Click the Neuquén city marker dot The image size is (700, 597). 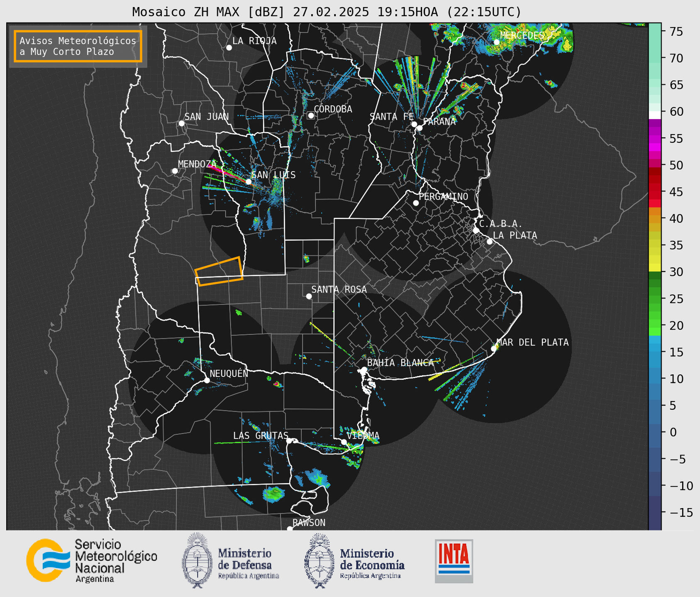(207, 380)
